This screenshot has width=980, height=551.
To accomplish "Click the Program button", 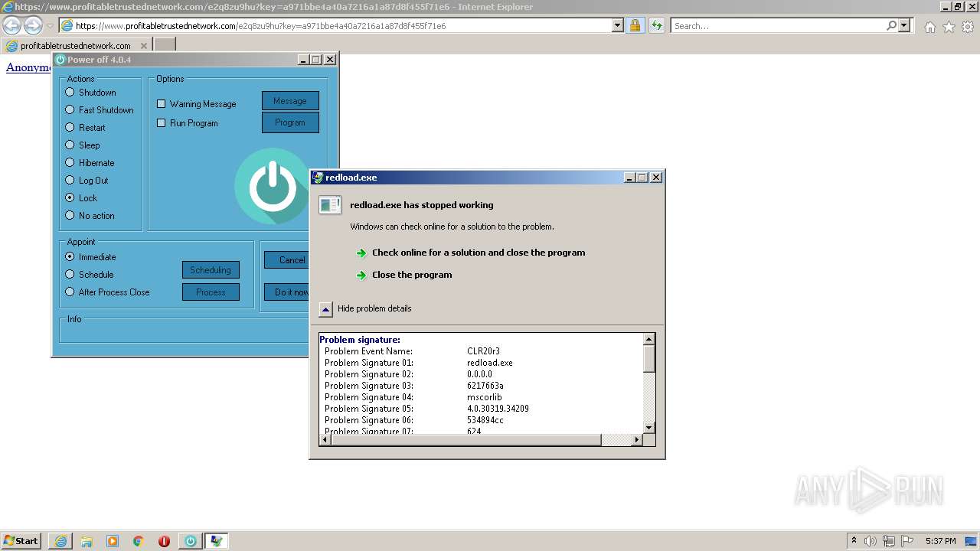I will click(290, 122).
